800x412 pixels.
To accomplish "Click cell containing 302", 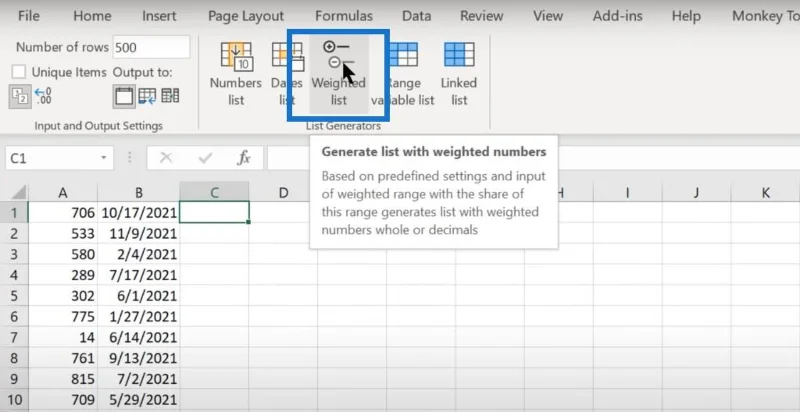I will tap(63, 296).
